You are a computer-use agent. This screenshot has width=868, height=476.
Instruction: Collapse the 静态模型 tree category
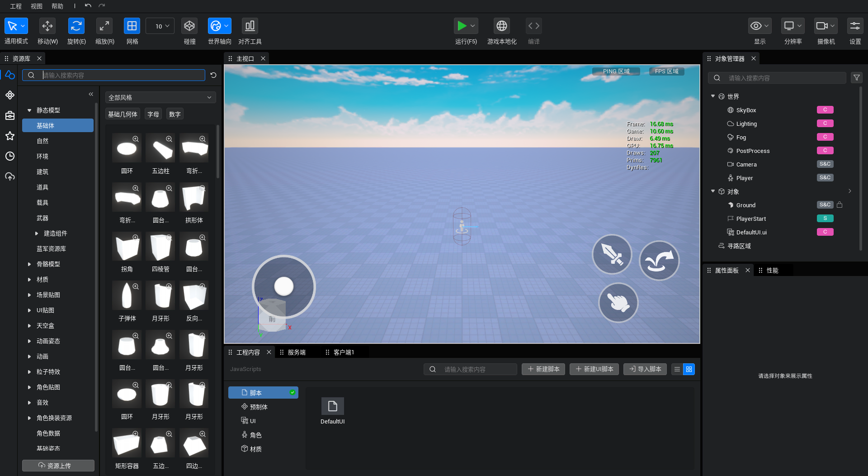(x=29, y=110)
